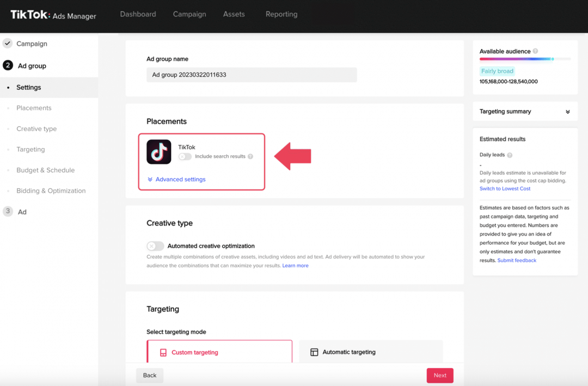The image size is (588, 386).
Task: Click the Fairly broad audience badge
Action: (x=497, y=71)
